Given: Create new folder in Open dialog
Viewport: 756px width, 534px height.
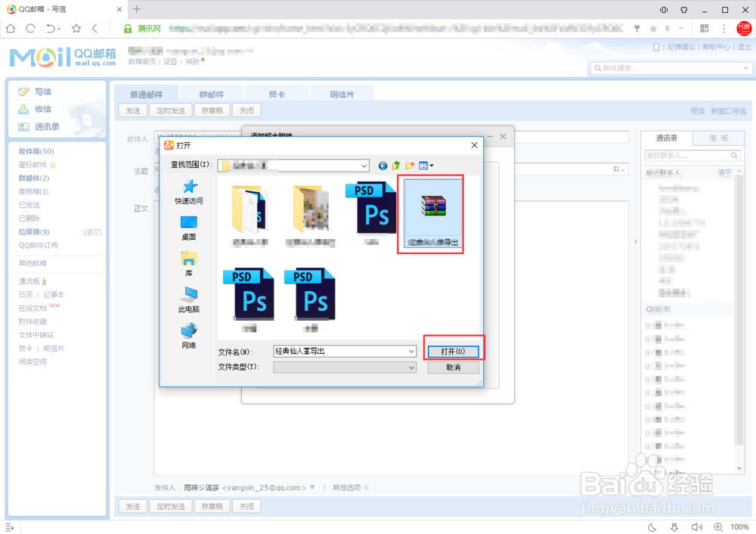Looking at the screenshot, I should pos(410,166).
